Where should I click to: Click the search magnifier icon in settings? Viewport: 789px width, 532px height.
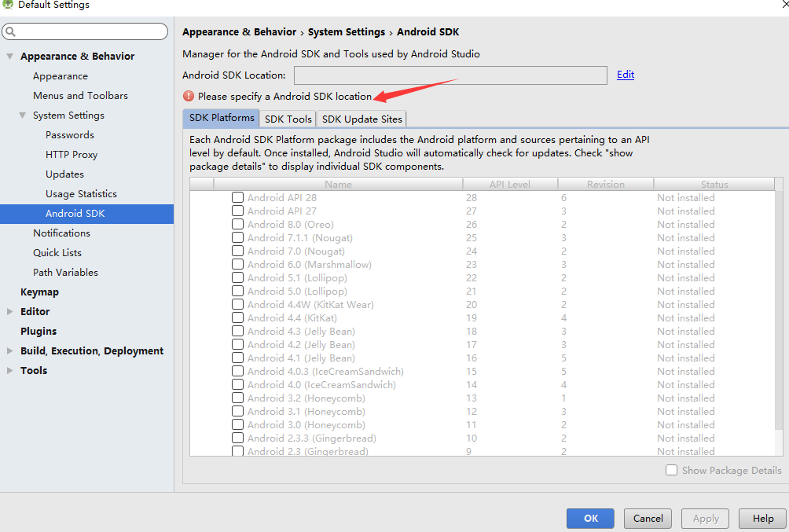(x=10, y=31)
